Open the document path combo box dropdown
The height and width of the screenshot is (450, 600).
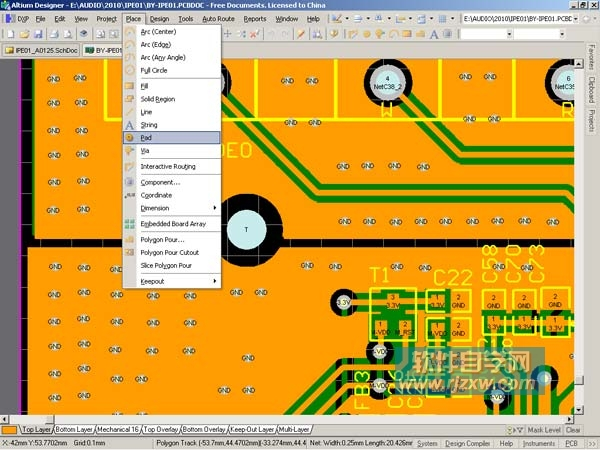pyautogui.click(x=575, y=18)
